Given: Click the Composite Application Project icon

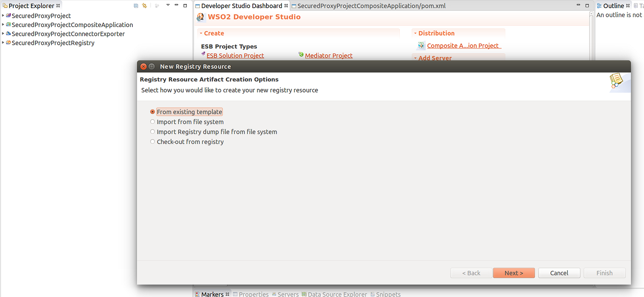Looking at the screenshot, I should click(421, 46).
